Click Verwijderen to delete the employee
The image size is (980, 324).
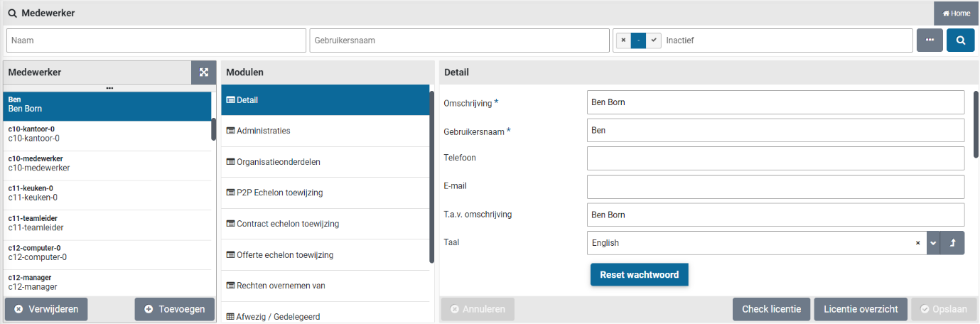click(46, 309)
